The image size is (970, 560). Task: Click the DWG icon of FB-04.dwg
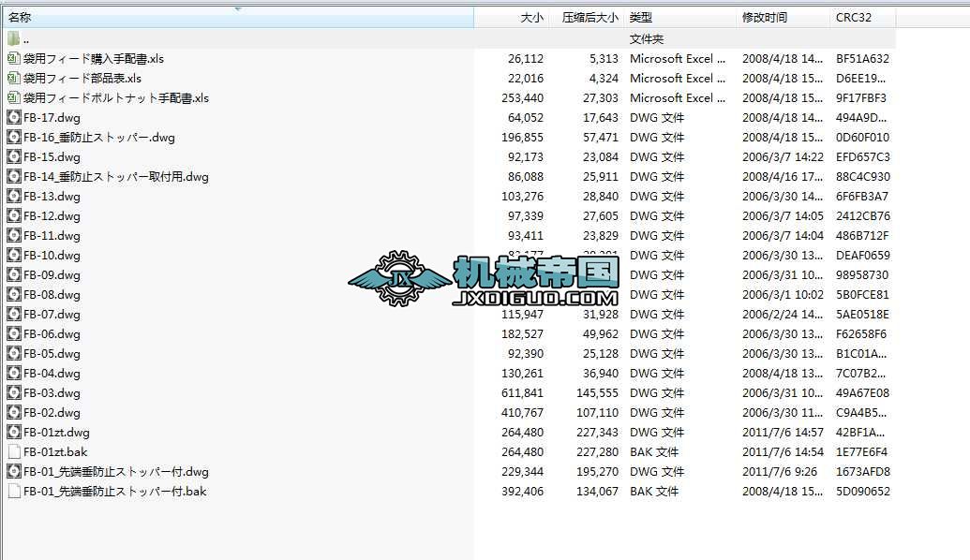point(14,374)
